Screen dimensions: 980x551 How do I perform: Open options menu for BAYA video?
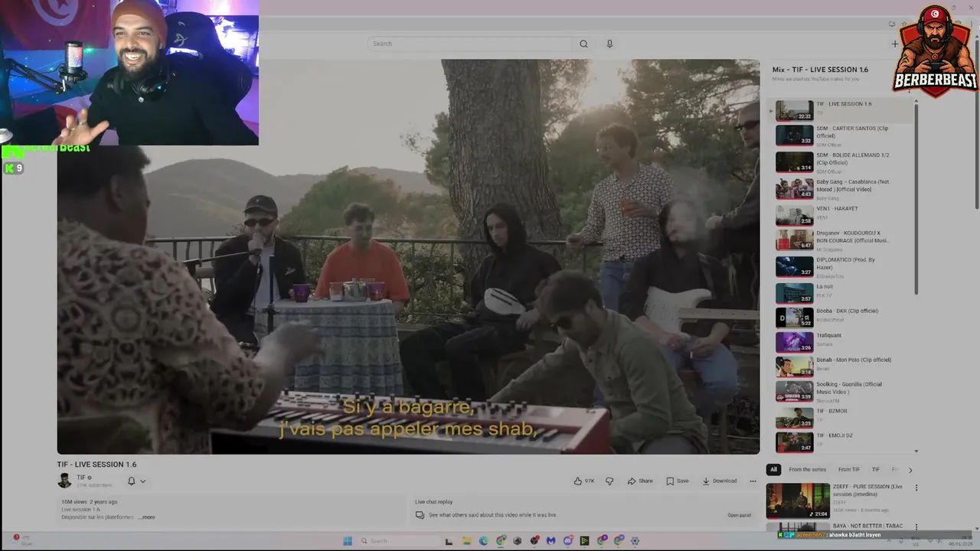(x=916, y=527)
